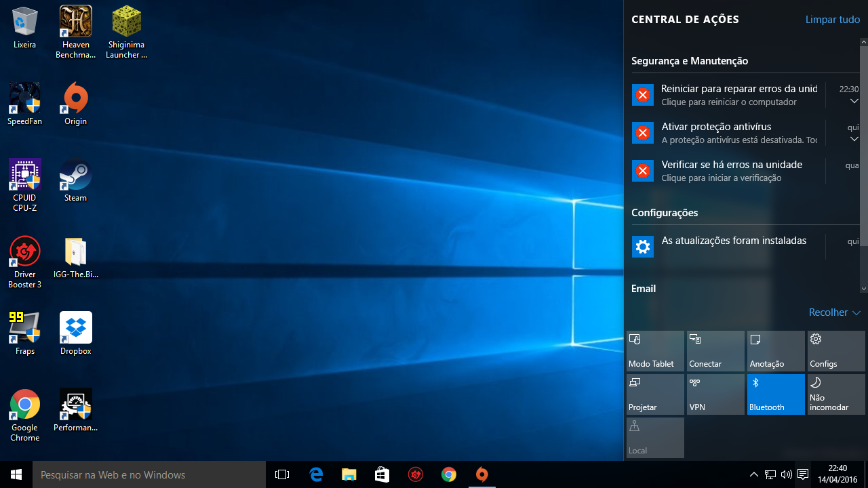
Task: Open SpeedFan desktop shortcut
Action: [x=25, y=104]
